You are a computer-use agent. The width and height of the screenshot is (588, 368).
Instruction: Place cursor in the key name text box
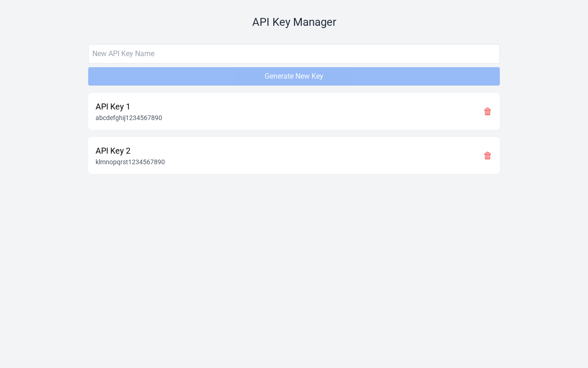coord(294,54)
